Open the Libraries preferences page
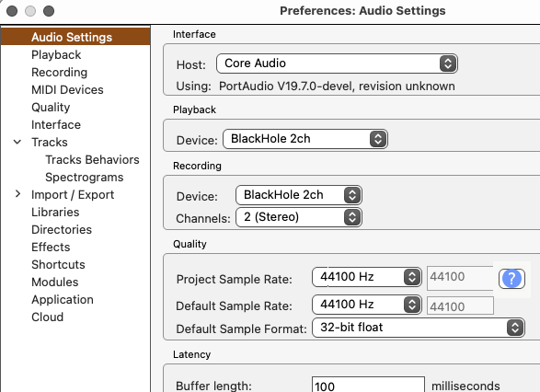The height and width of the screenshot is (392, 540). [55, 212]
